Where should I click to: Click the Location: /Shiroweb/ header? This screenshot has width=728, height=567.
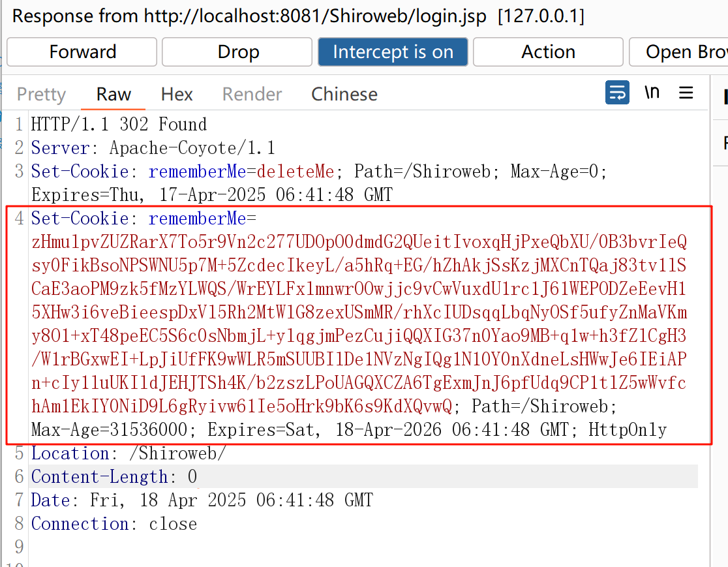point(128,453)
